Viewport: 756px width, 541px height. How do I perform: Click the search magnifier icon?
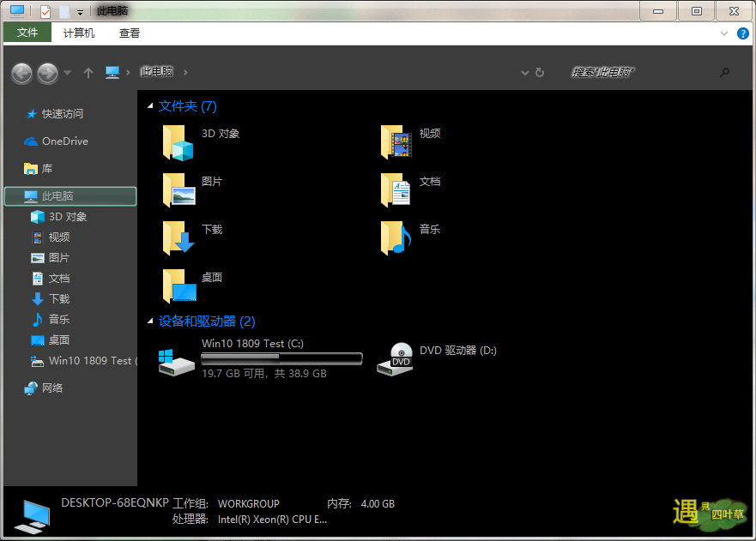[x=724, y=72]
